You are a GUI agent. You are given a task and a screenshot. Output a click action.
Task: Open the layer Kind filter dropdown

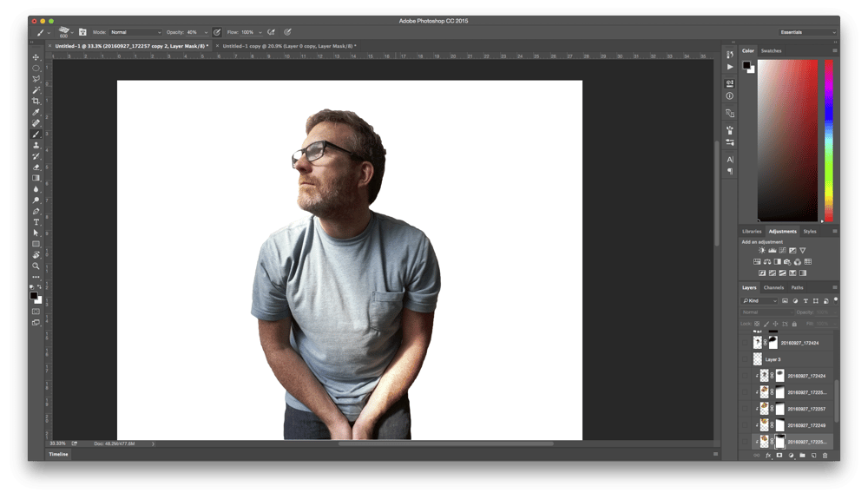[759, 301]
